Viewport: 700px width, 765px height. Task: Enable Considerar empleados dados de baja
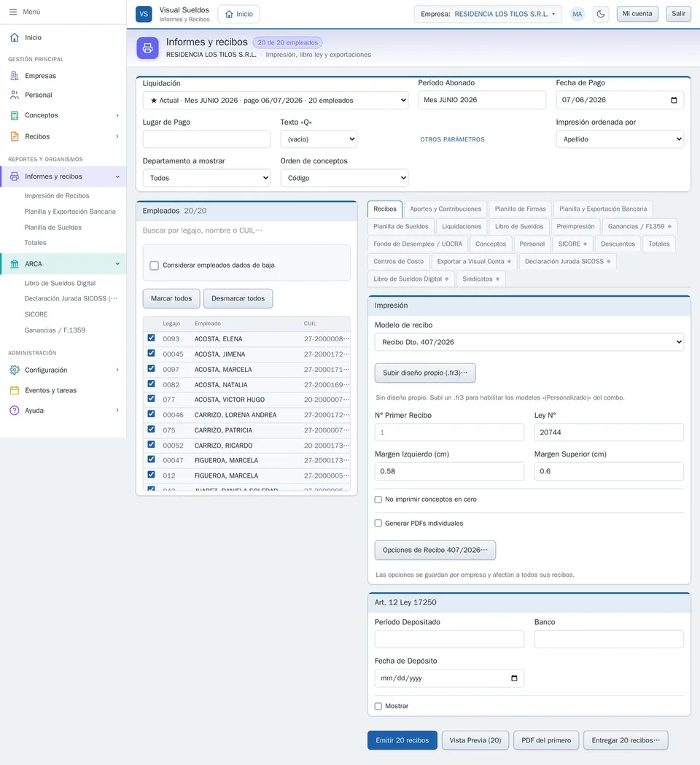154,265
